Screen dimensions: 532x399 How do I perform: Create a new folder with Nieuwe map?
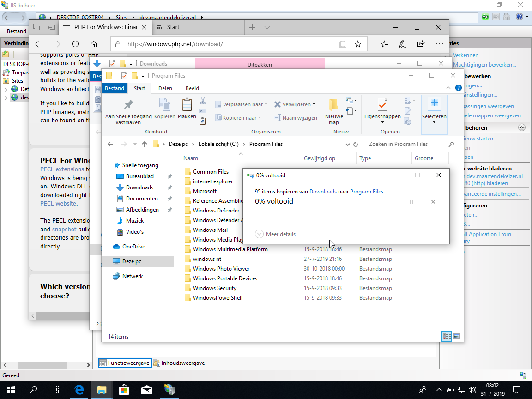[x=333, y=112]
